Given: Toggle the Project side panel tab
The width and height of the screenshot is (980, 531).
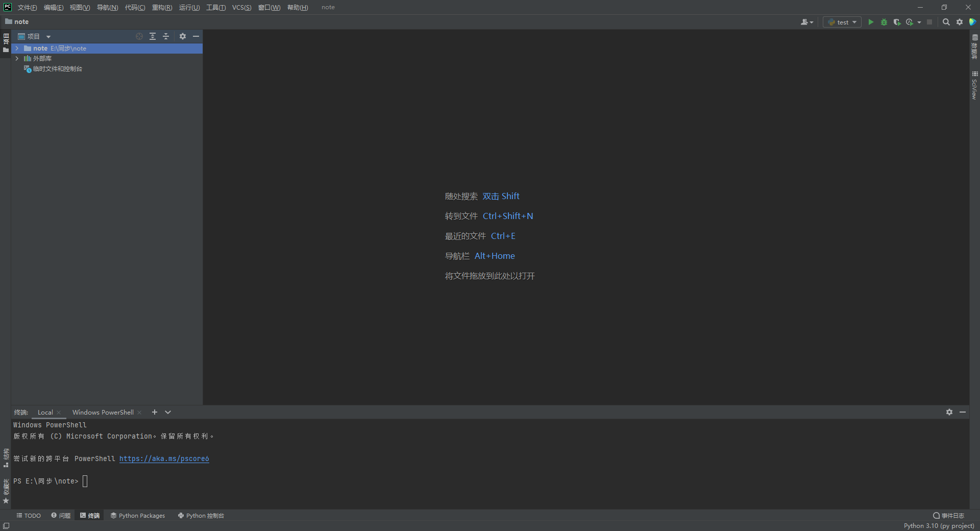Looking at the screenshot, I should click(6, 43).
